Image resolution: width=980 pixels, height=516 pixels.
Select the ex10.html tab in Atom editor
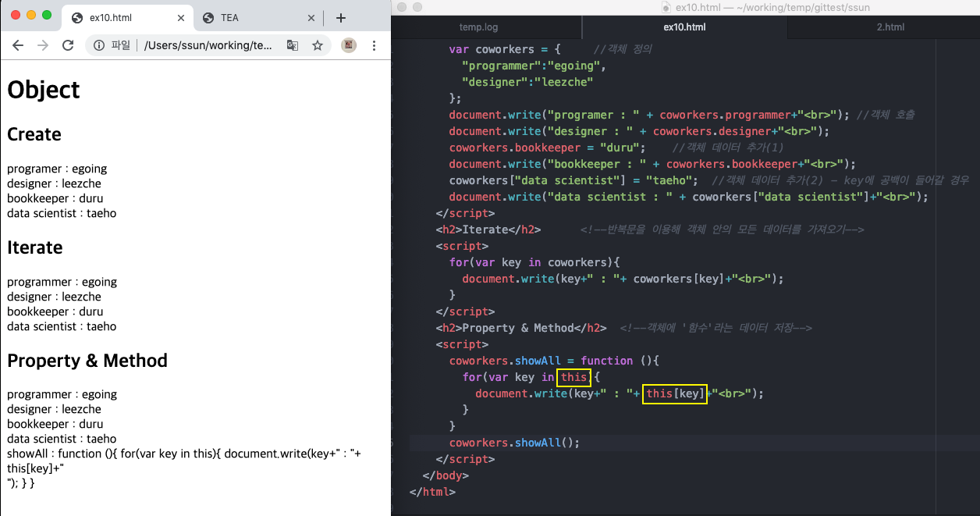pyautogui.click(x=684, y=27)
